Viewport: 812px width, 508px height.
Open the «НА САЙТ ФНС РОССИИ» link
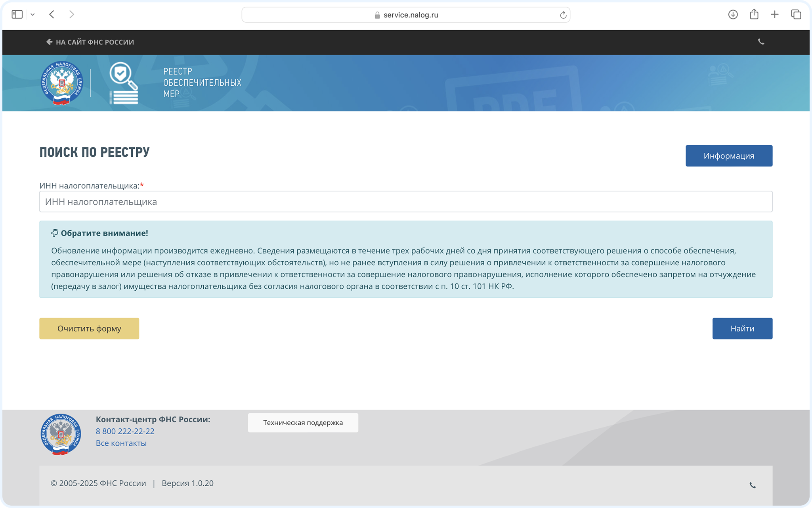coord(90,42)
